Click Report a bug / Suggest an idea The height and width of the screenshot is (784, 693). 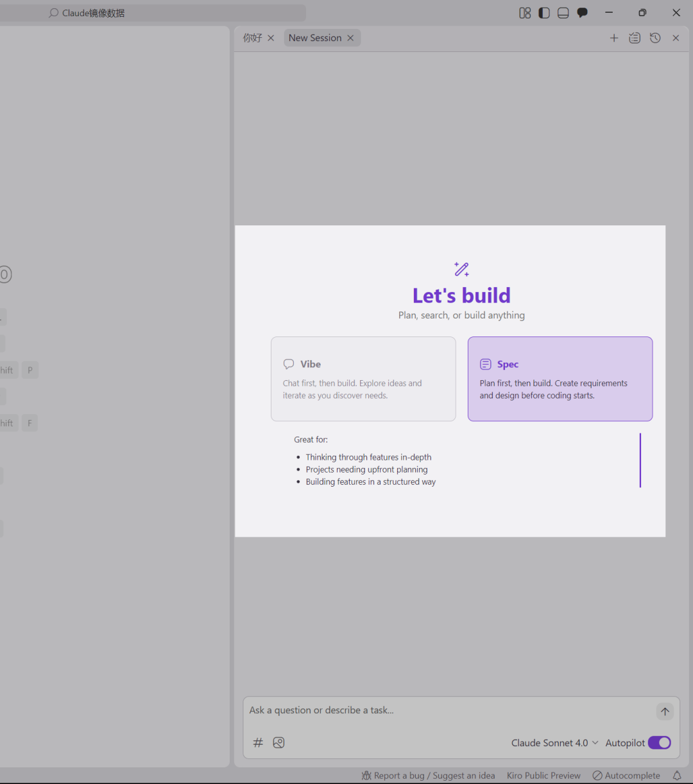point(434,776)
